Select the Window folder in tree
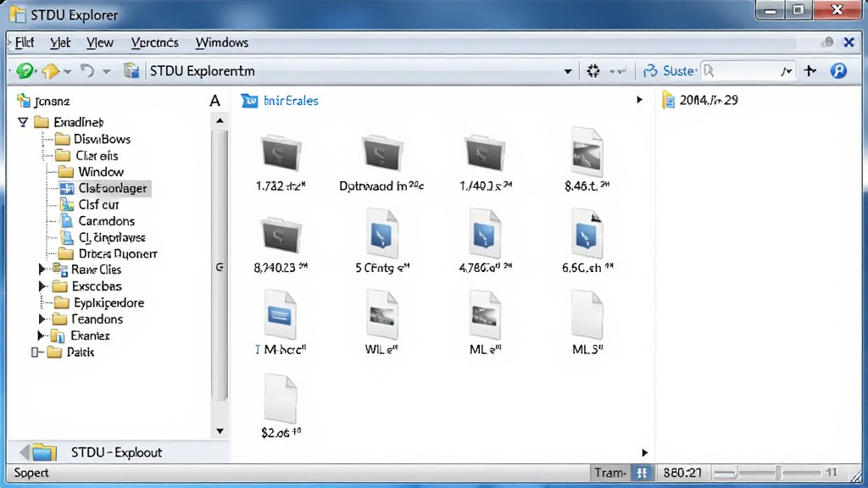 [x=91, y=172]
